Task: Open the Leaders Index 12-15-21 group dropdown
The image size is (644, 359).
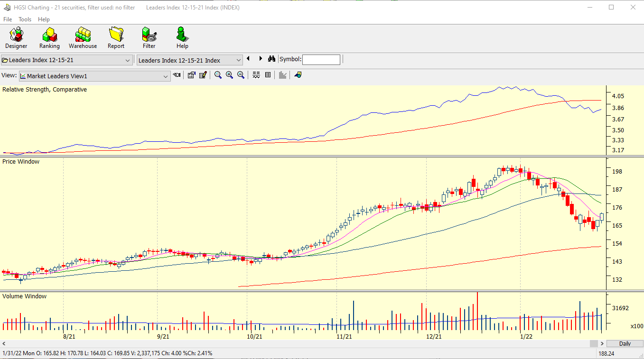Action: [x=66, y=60]
